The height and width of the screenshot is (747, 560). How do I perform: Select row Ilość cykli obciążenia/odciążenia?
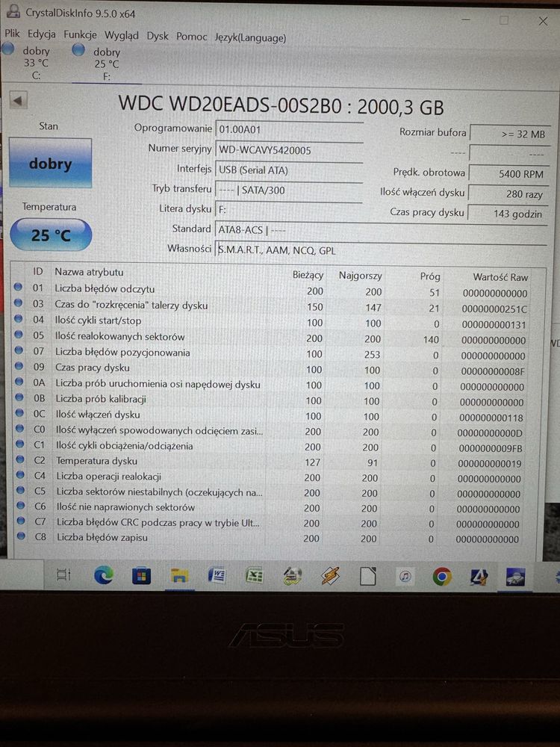272,447
